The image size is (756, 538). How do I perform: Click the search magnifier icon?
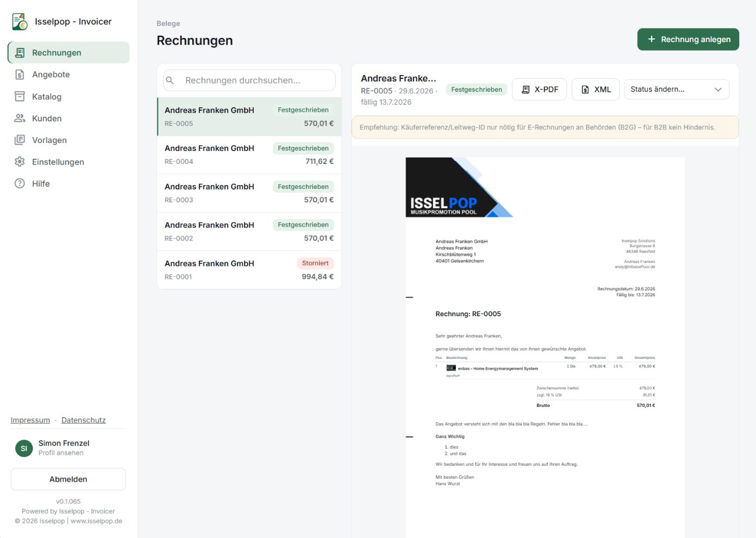point(170,80)
